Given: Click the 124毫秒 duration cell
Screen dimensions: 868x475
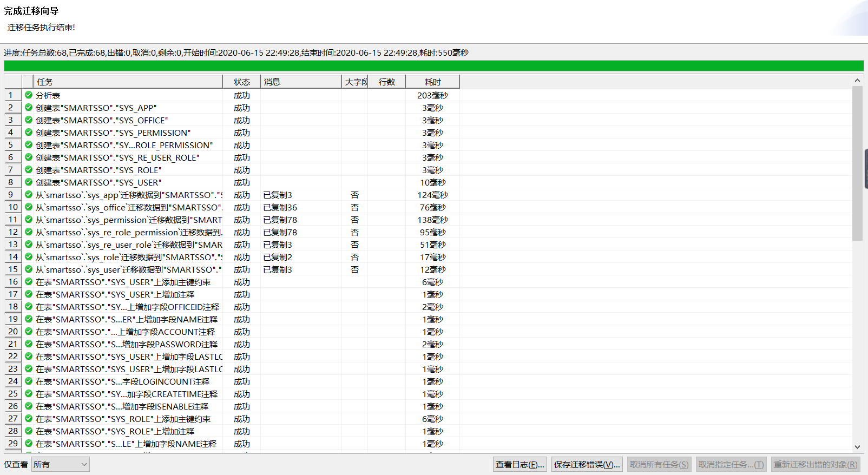Looking at the screenshot, I should 432,195.
